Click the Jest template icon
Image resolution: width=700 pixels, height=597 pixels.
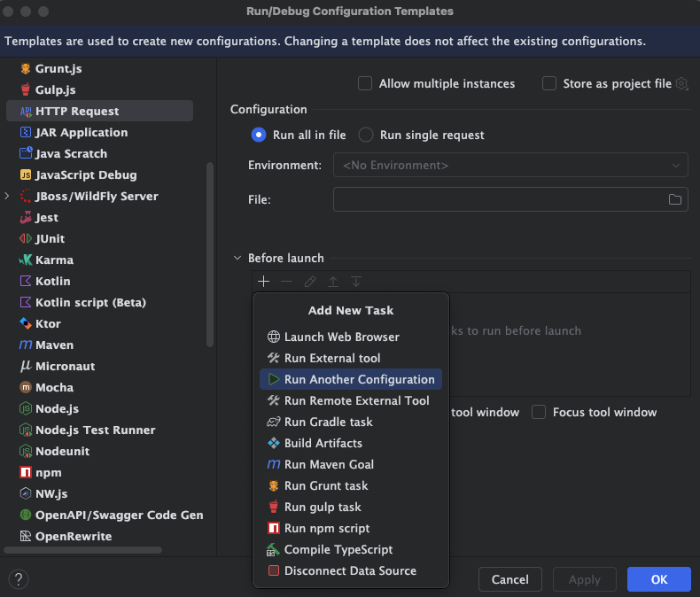[x=26, y=217]
